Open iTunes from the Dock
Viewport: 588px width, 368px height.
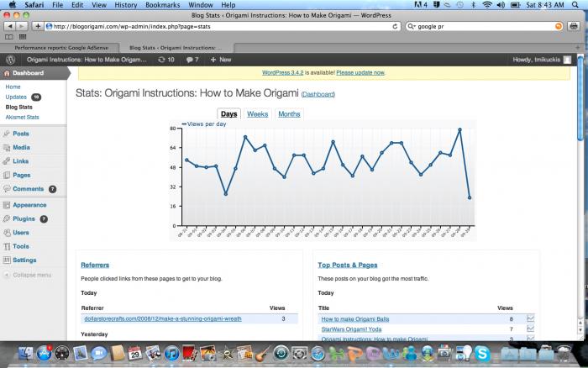click(x=171, y=354)
